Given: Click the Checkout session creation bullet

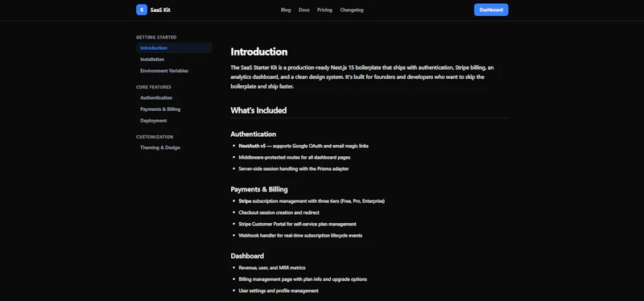Looking at the screenshot, I should 279,212.
